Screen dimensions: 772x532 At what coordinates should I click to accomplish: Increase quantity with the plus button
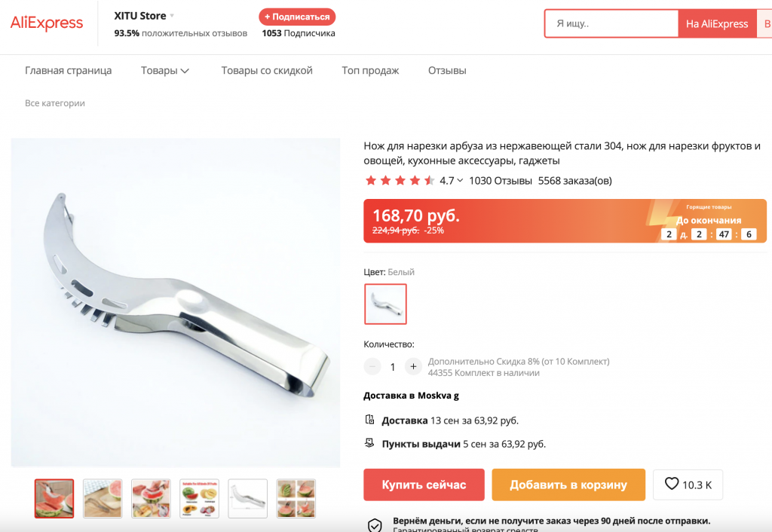[x=413, y=367]
